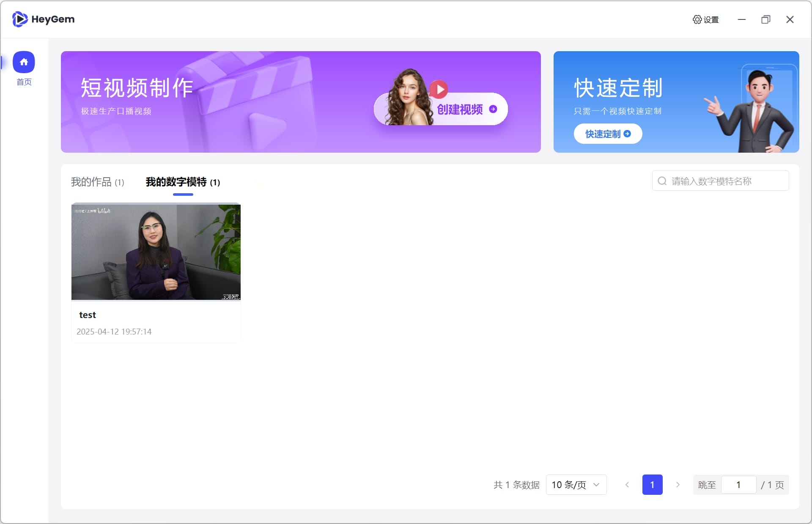Select page 1 in pagination
Viewport: 812px width, 524px height.
tap(652, 485)
